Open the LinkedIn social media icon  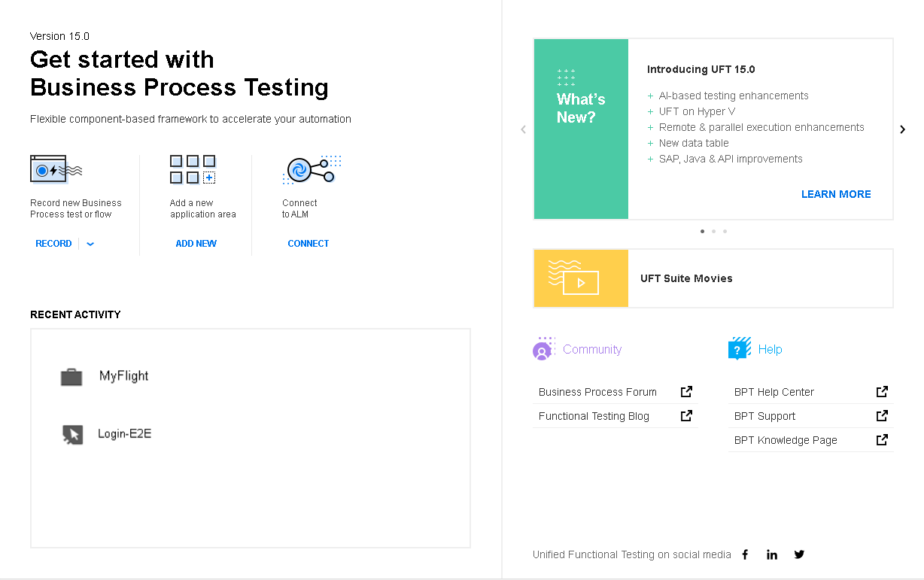click(772, 554)
